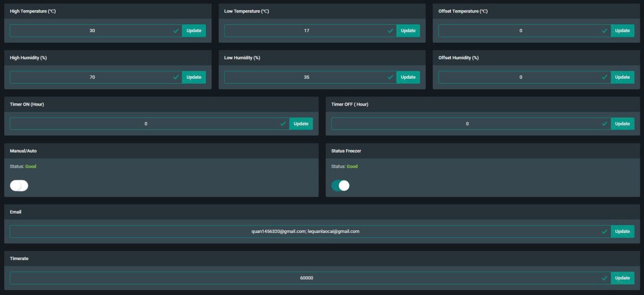Image resolution: width=644 pixels, height=295 pixels.
Task: Click into the Email input field
Action: pos(305,232)
